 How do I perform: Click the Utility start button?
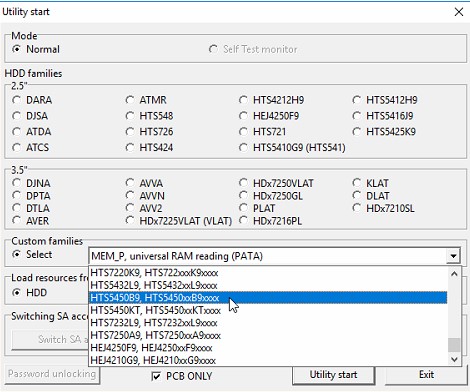click(334, 375)
